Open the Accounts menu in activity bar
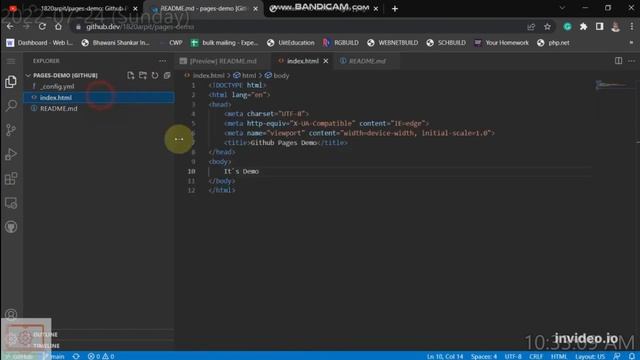640x360 pixels. tap(11, 314)
